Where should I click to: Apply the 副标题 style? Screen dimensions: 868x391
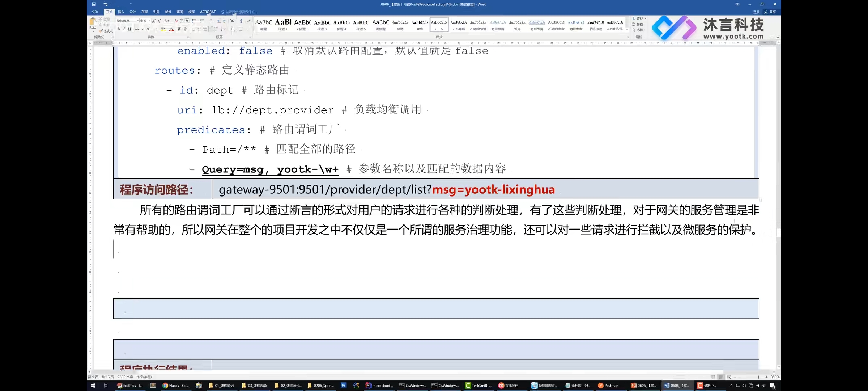point(380,25)
